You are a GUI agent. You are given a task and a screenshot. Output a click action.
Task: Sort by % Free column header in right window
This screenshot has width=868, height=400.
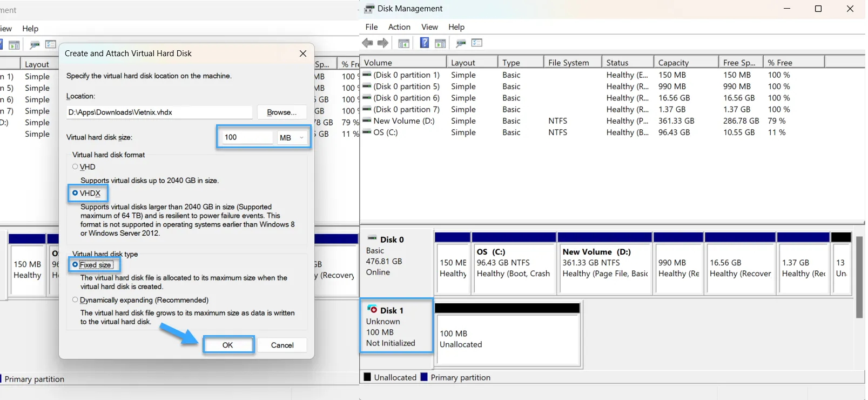click(794, 63)
